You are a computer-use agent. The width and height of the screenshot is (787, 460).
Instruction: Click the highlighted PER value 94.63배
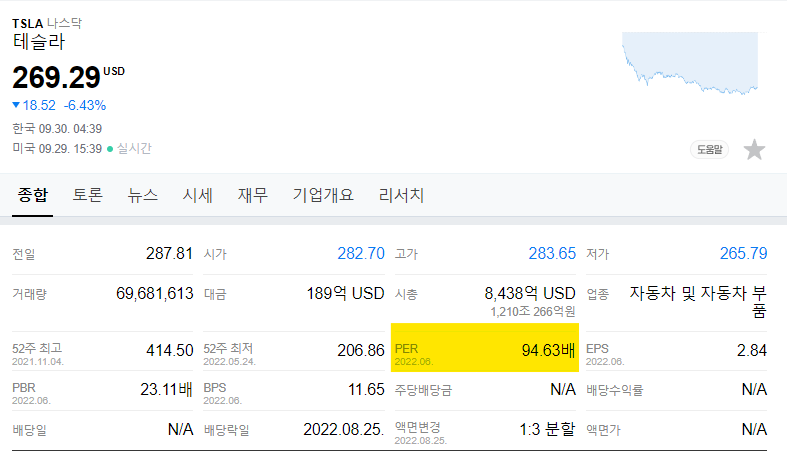pos(548,350)
